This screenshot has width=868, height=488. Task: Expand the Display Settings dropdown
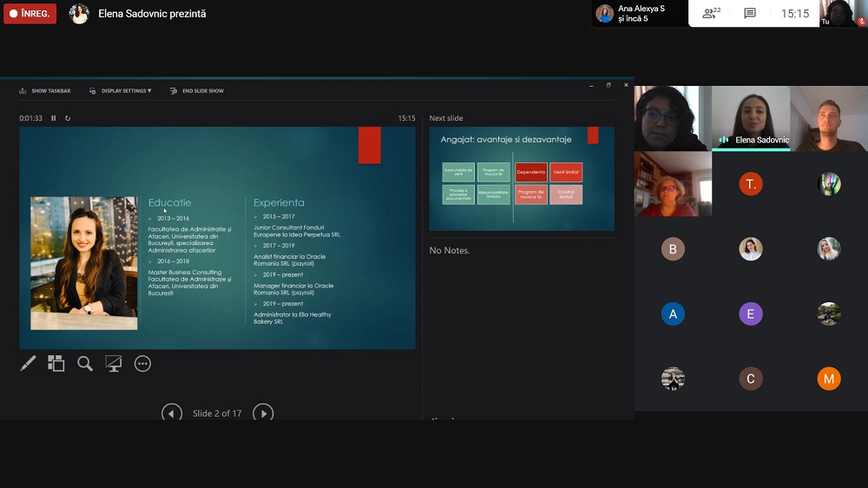(x=121, y=90)
